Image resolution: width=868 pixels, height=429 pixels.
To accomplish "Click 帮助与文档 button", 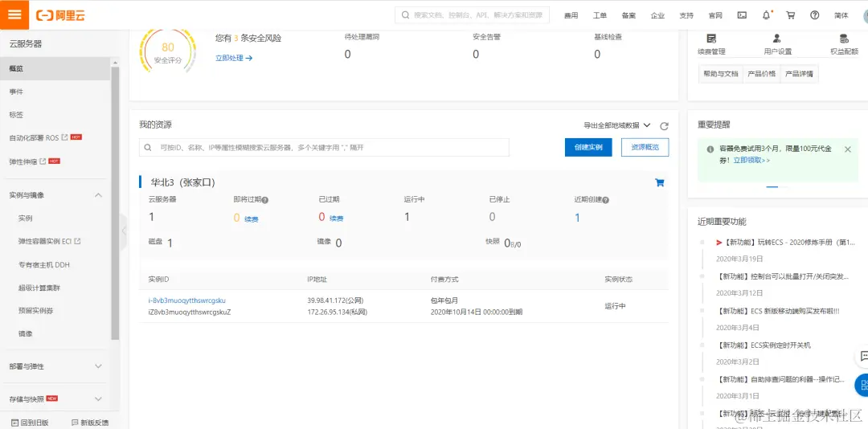I will [720, 74].
